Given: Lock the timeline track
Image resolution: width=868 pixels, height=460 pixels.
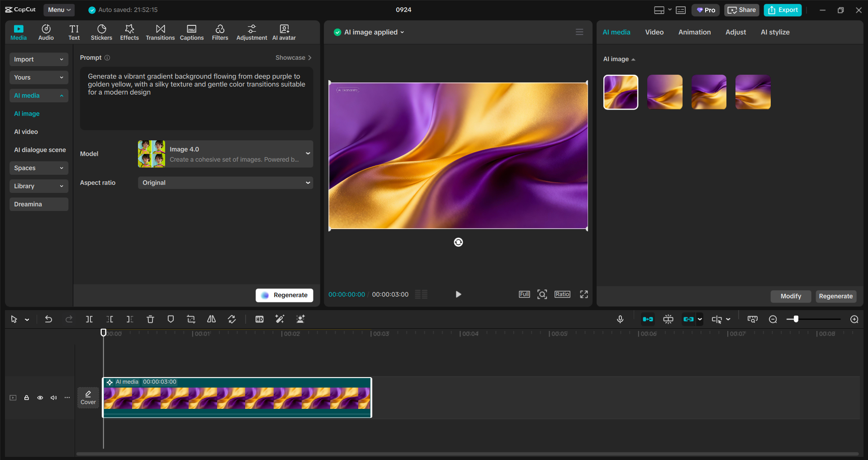Looking at the screenshot, I should click(x=26, y=398).
